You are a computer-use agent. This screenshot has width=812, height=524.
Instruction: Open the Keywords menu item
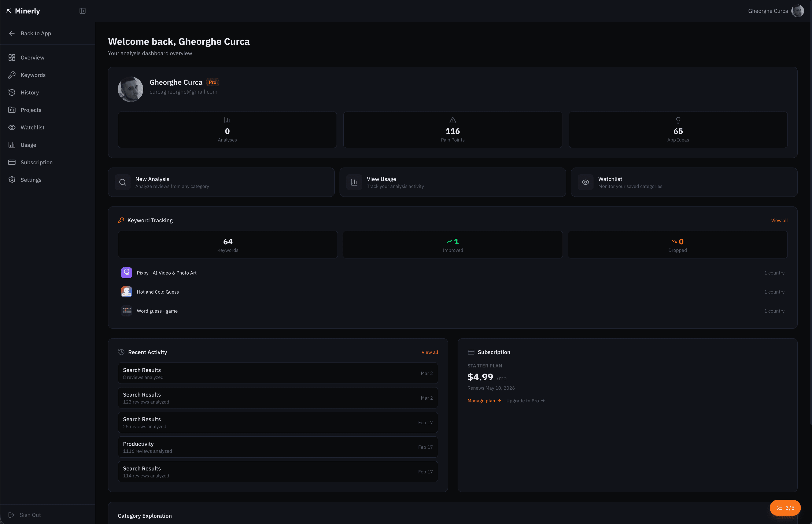[48, 75]
